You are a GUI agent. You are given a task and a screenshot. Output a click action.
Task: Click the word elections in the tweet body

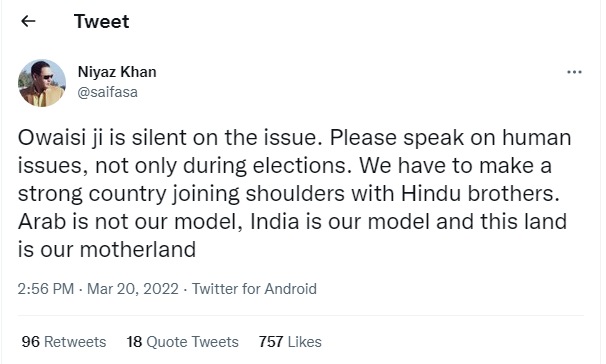pyautogui.click(x=300, y=165)
